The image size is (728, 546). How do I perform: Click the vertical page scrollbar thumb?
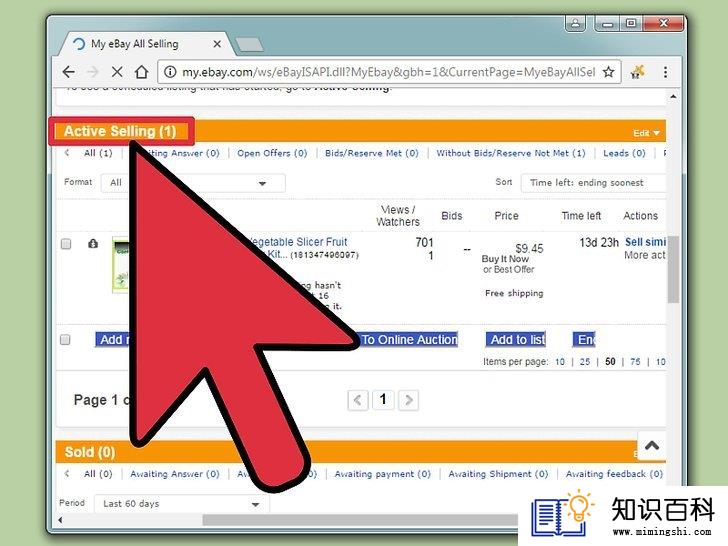click(x=674, y=269)
